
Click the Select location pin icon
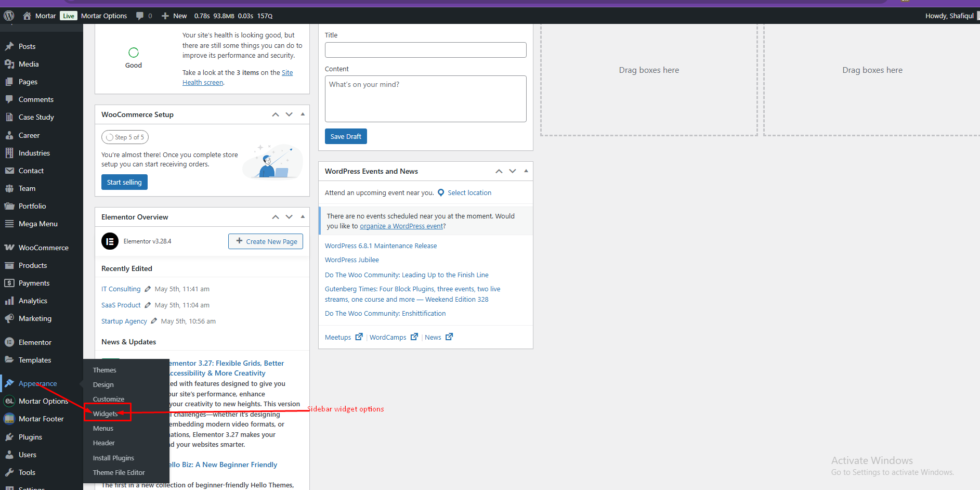point(441,192)
